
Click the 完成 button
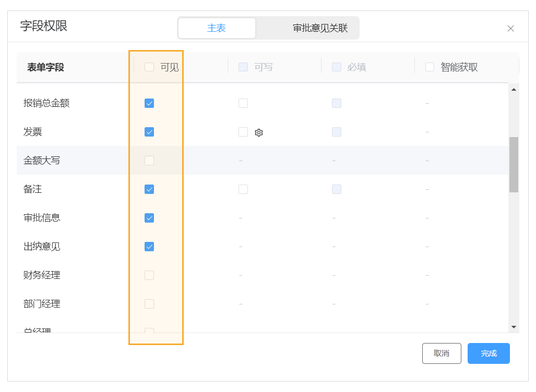488,353
